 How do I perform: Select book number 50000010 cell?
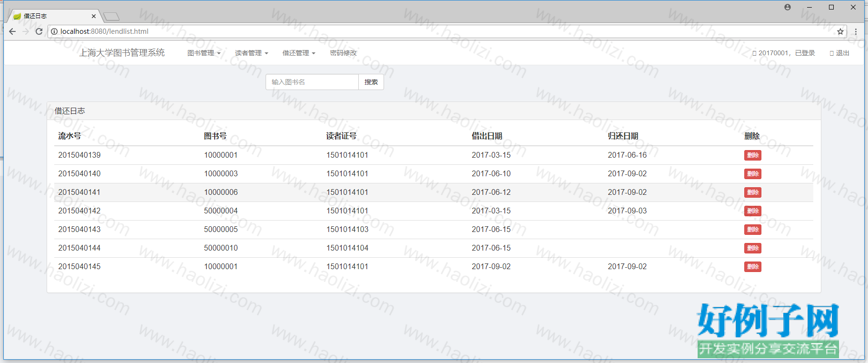(x=221, y=248)
